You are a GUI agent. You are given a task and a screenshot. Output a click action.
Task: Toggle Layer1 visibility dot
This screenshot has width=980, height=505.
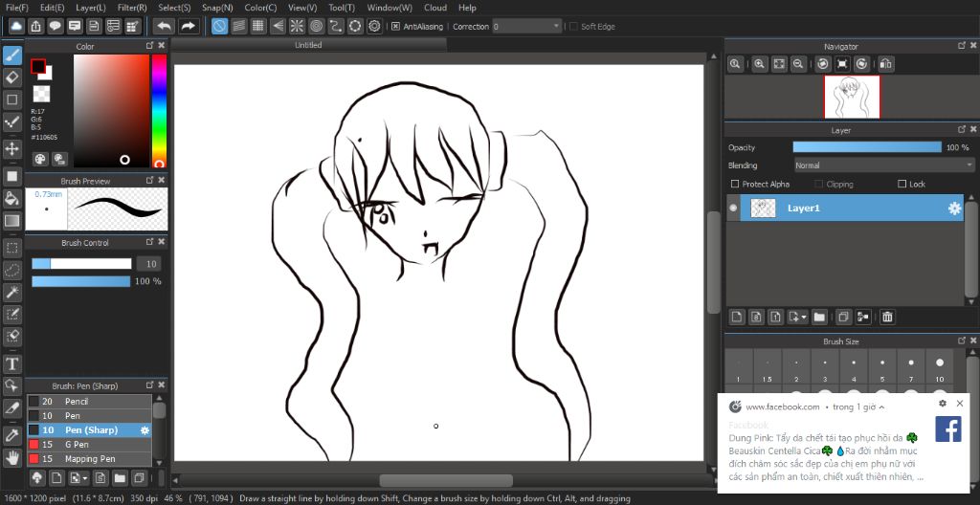(733, 209)
